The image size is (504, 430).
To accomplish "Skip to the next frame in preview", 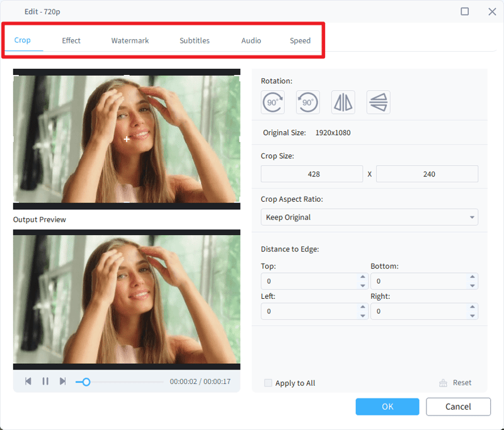I will tap(63, 381).
